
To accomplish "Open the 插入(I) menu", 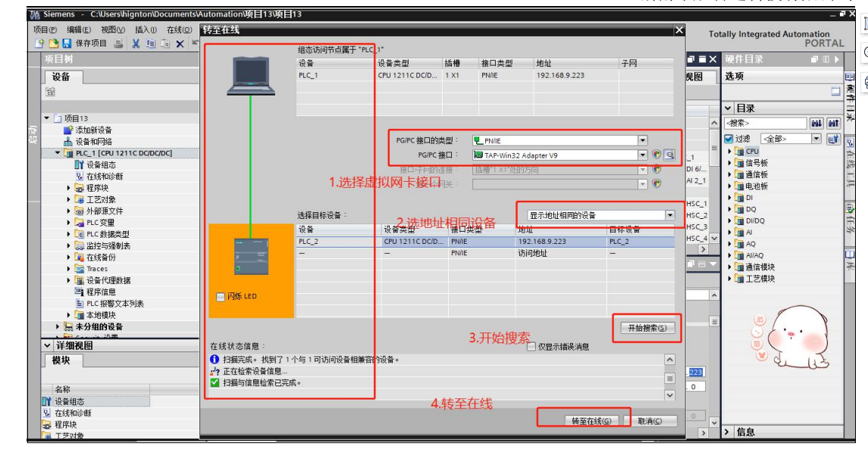I will [x=146, y=30].
